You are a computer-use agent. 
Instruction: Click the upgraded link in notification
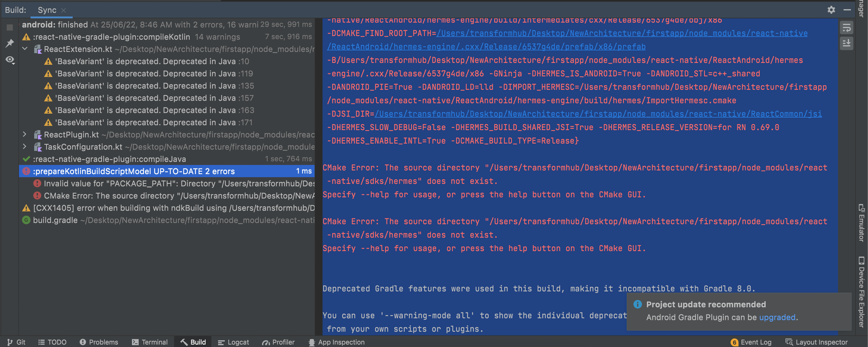[777, 317]
